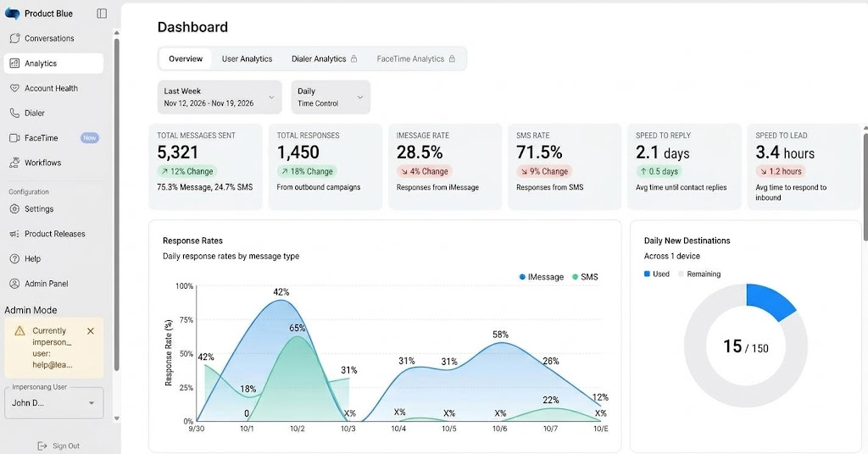The image size is (868, 454).
Task: Click the Workflows icon in sidebar
Action: (x=15, y=163)
